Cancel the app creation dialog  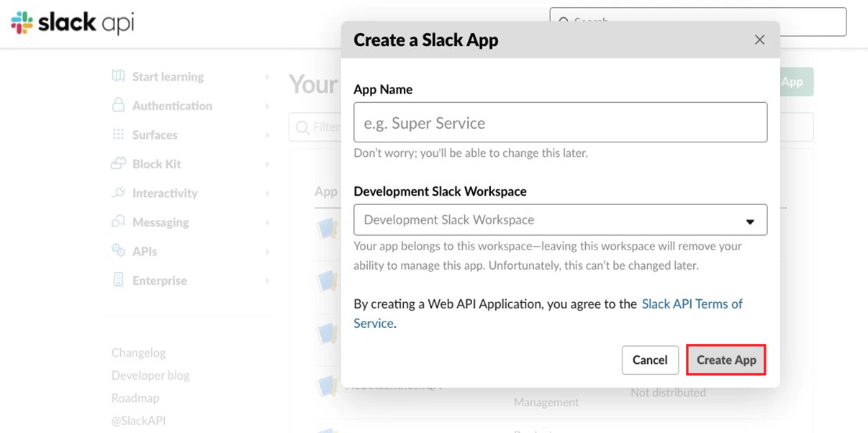[x=650, y=360]
